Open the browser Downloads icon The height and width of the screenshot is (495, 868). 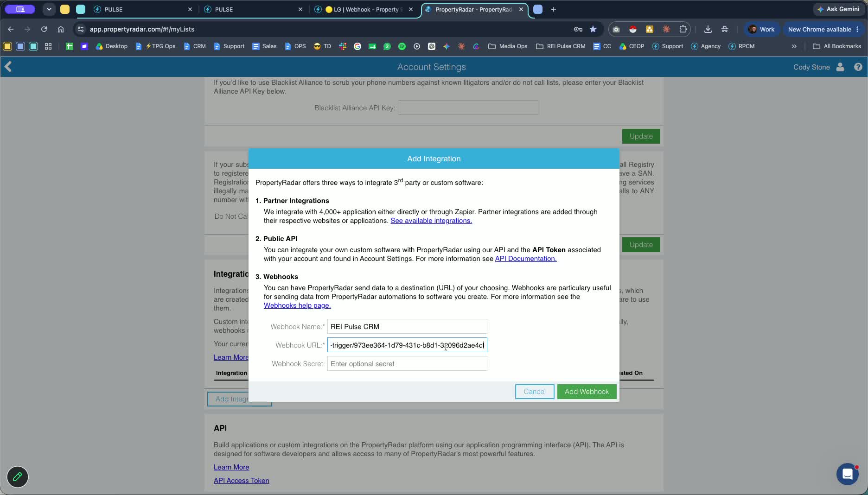click(708, 29)
